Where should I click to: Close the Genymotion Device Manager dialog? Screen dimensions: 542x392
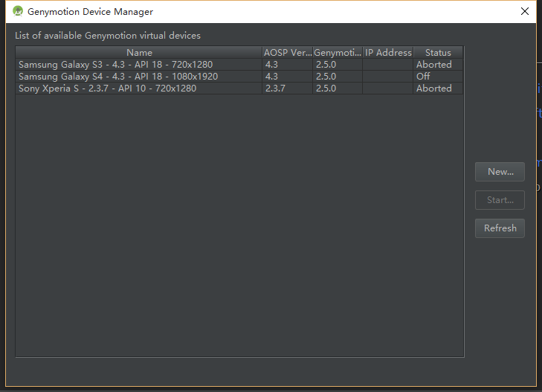click(524, 11)
